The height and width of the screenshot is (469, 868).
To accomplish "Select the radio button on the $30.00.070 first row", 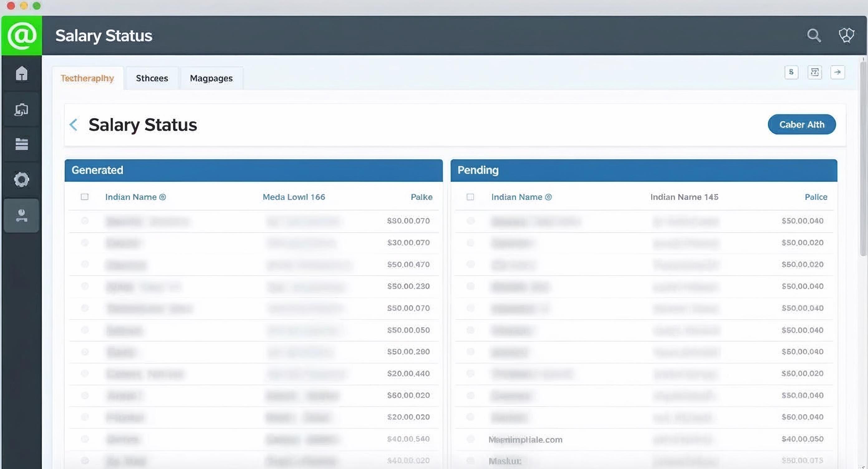I will click(x=84, y=221).
